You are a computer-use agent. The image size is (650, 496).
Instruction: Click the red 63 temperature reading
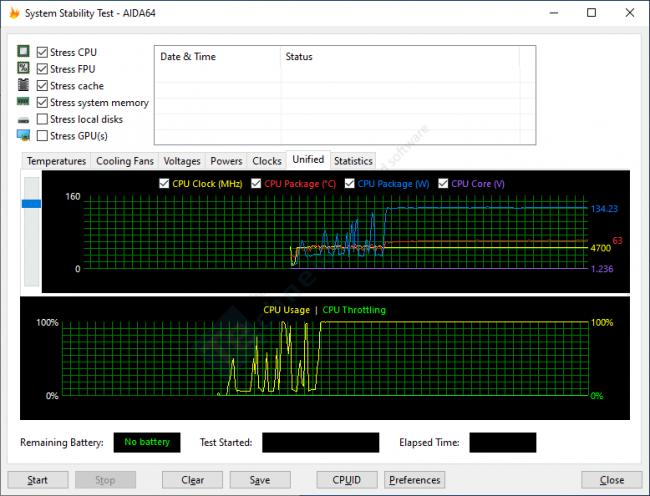point(617,240)
